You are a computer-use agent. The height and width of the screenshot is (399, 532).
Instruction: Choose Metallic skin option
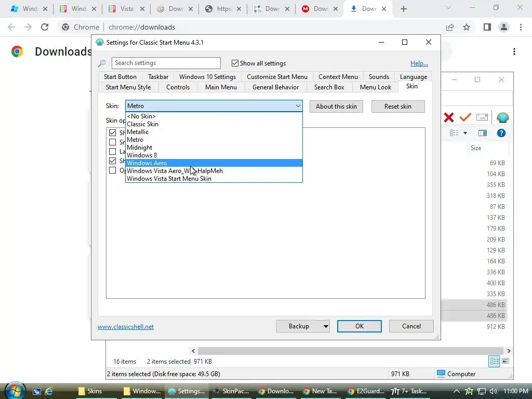[x=214, y=131]
